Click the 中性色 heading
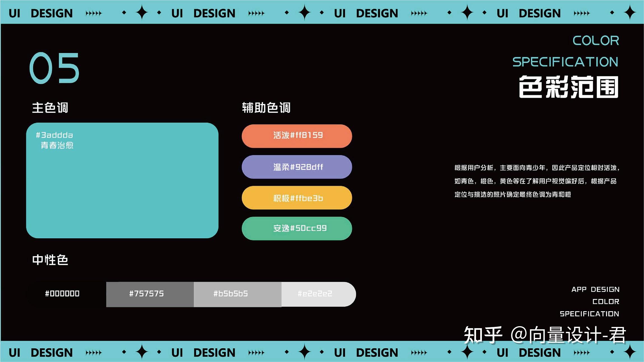 [50, 260]
